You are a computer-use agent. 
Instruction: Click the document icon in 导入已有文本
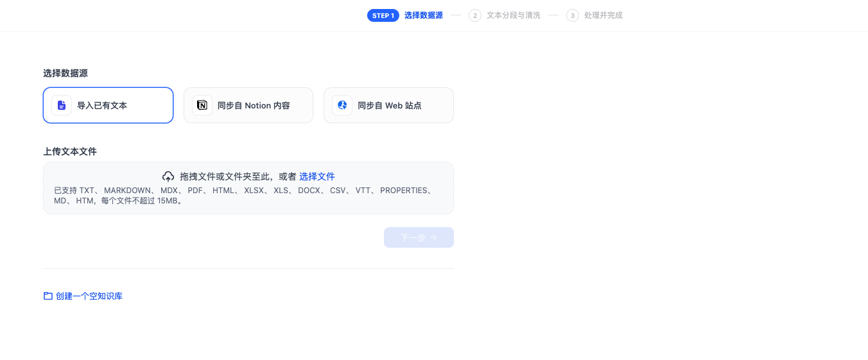(62, 105)
